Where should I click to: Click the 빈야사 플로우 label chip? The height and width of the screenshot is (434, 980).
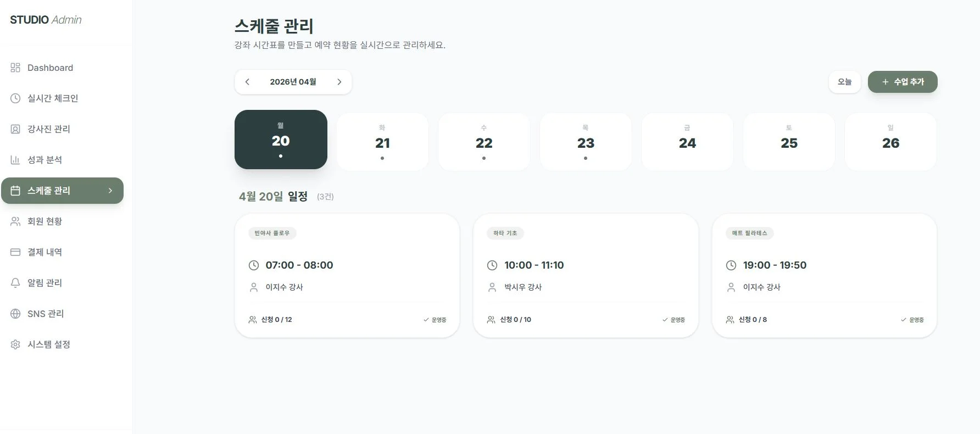pos(272,233)
